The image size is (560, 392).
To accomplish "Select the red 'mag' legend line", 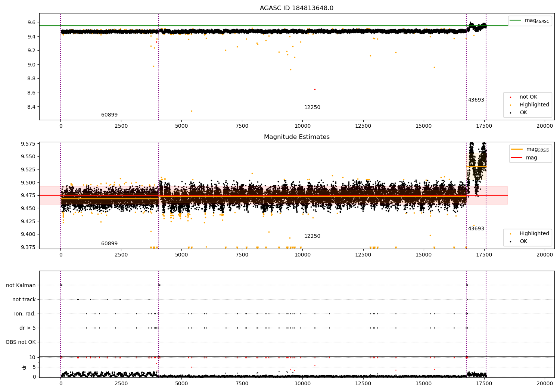I will (517, 158).
